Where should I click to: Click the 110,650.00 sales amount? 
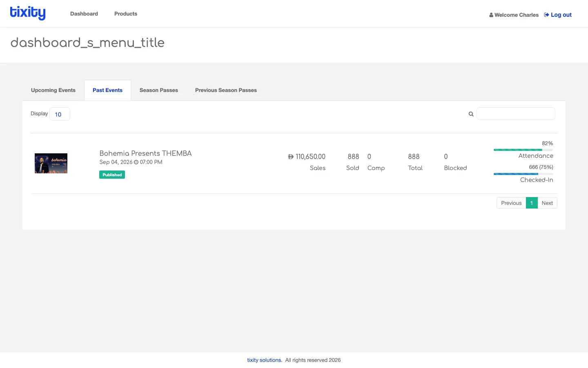[310, 157]
